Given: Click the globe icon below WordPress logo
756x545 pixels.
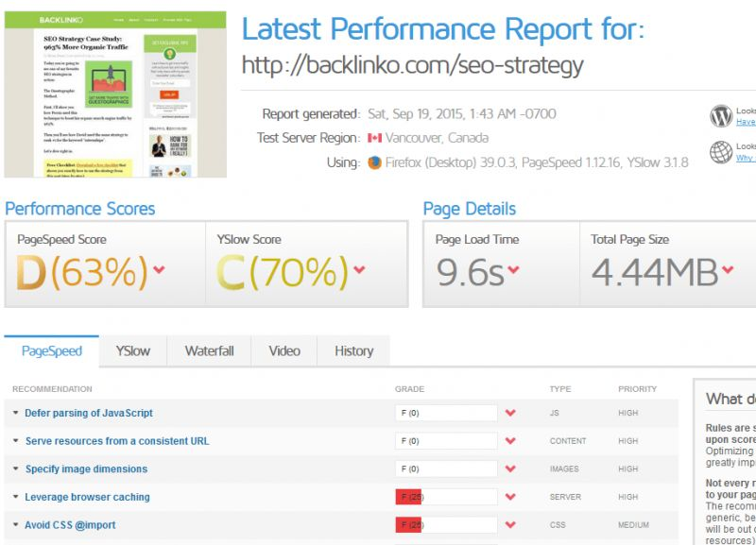Looking at the screenshot, I should [721, 152].
